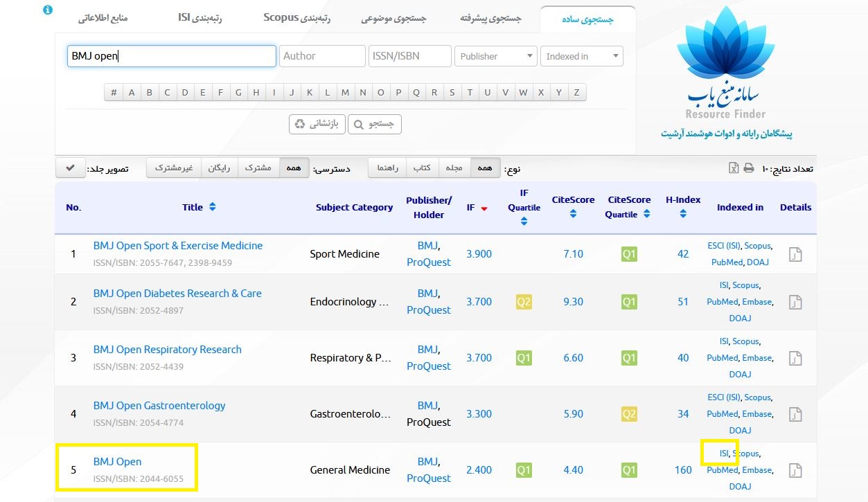
Task: Switch to جستجوی موضوعی tab
Action: point(394,19)
